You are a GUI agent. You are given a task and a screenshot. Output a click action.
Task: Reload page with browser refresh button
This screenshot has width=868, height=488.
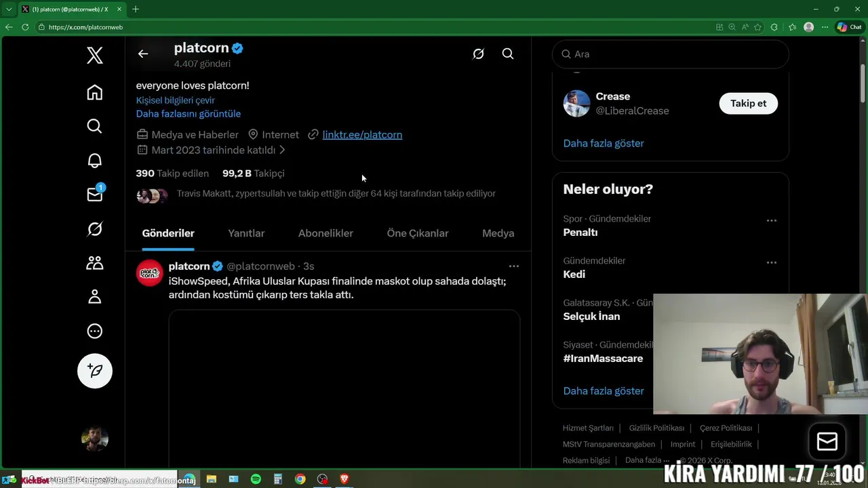[25, 27]
